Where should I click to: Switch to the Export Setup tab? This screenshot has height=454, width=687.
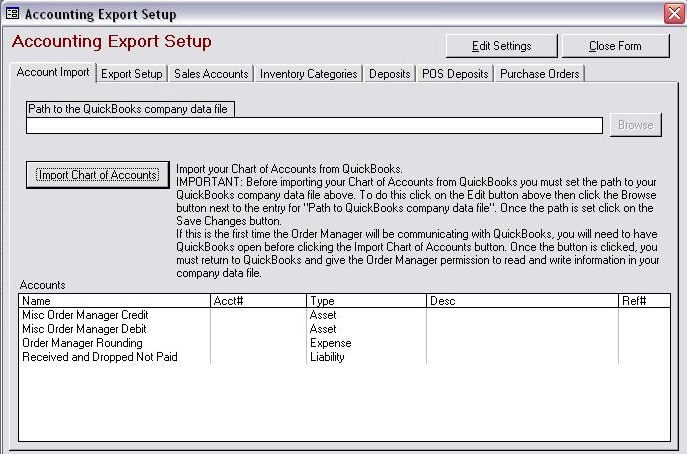pyautogui.click(x=132, y=74)
